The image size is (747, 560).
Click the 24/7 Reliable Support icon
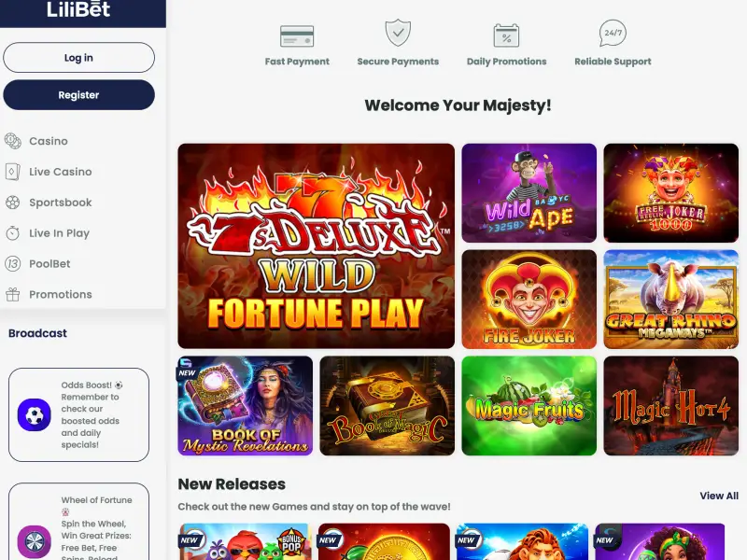tap(613, 33)
